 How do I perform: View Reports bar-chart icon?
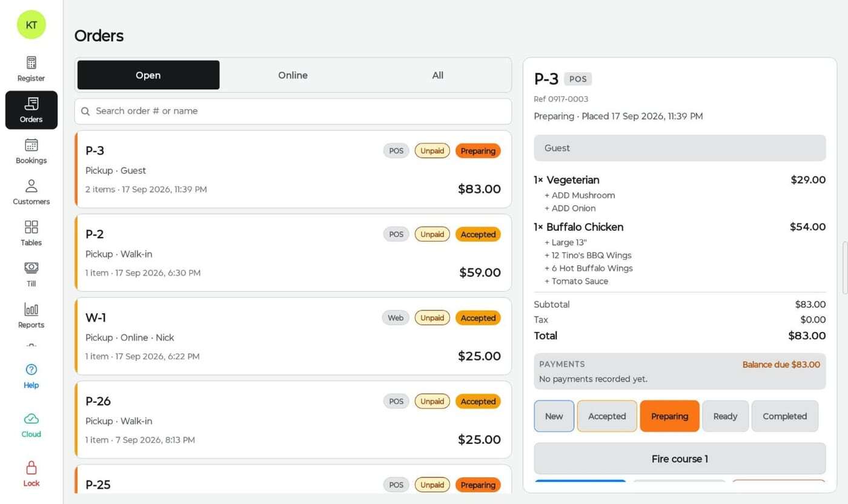tap(31, 309)
